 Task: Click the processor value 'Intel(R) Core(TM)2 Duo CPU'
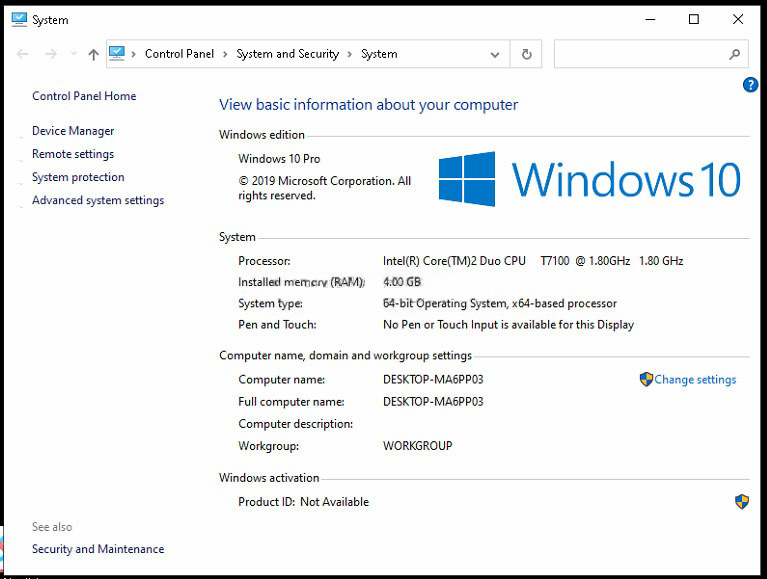click(454, 261)
